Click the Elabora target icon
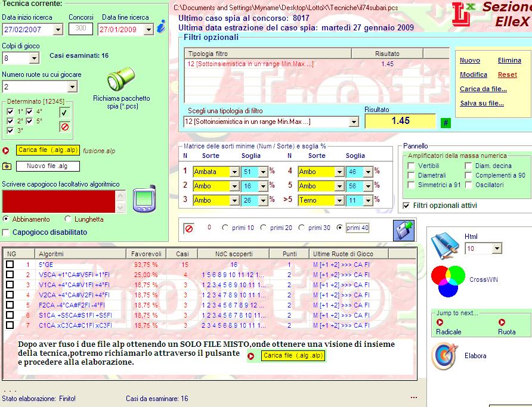This screenshot has width=532, height=407. pos(444,356)
